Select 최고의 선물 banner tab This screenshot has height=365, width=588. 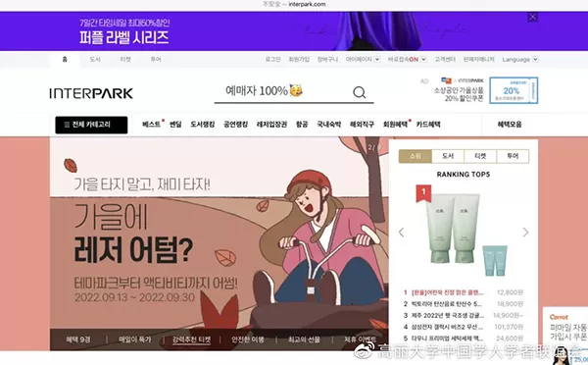point(304,339)
